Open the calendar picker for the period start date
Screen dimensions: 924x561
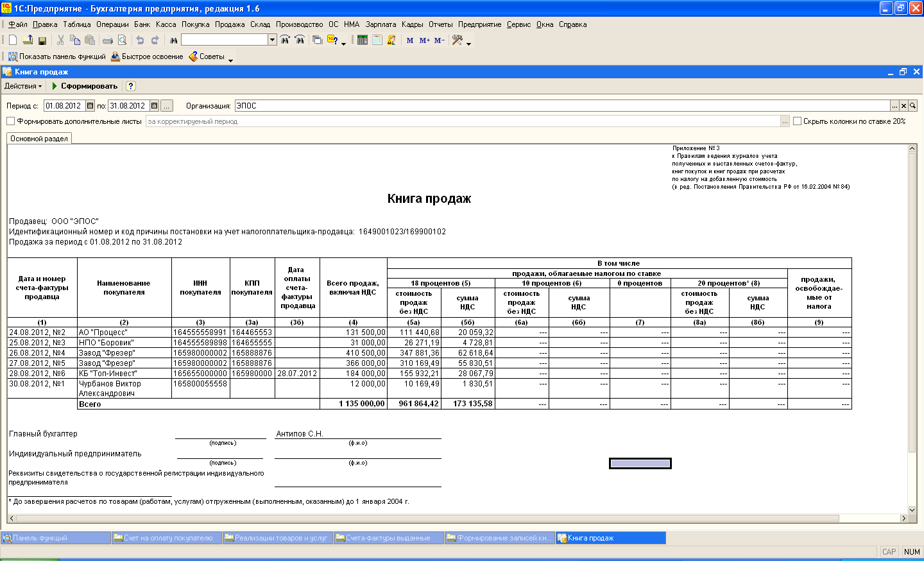click(x=90, y=106)
